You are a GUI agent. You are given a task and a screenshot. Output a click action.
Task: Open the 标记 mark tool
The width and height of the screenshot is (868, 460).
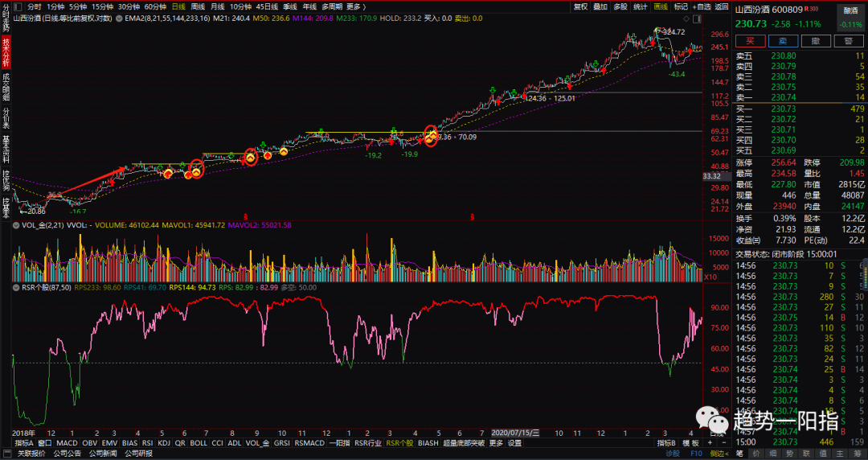(x=681, y=6)
